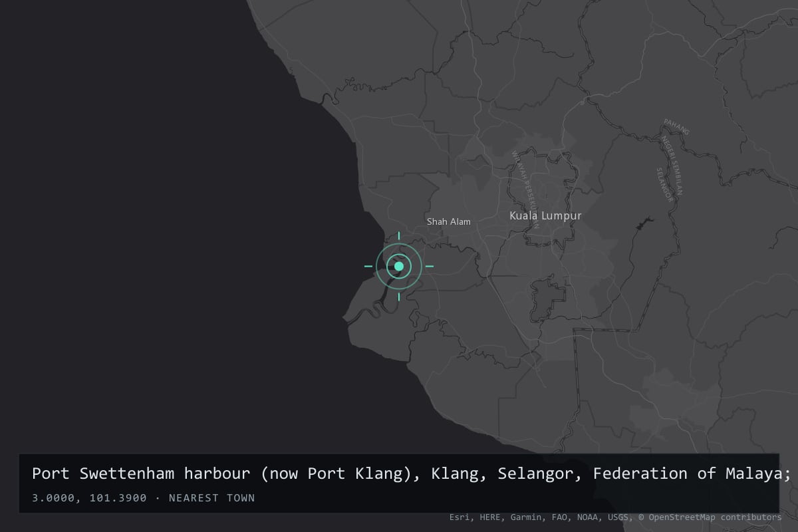Select the Kuala Lumpur map label
This screenshot has height=532, width=798.
(x=545, y=216)
